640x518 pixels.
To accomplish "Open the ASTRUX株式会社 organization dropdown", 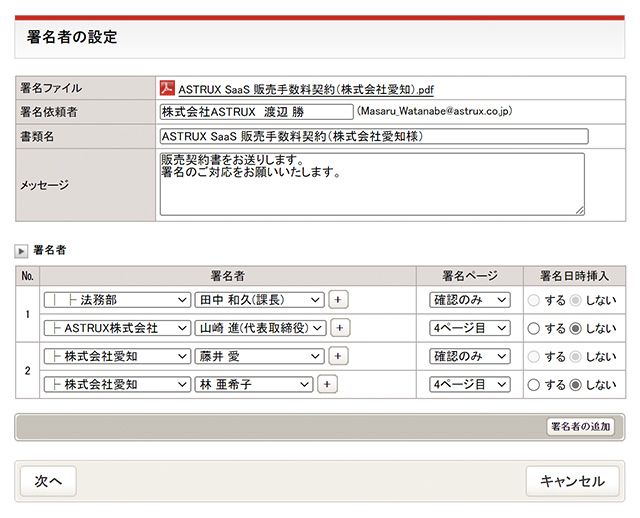I will pyautogui.click(x=117, y=328).
